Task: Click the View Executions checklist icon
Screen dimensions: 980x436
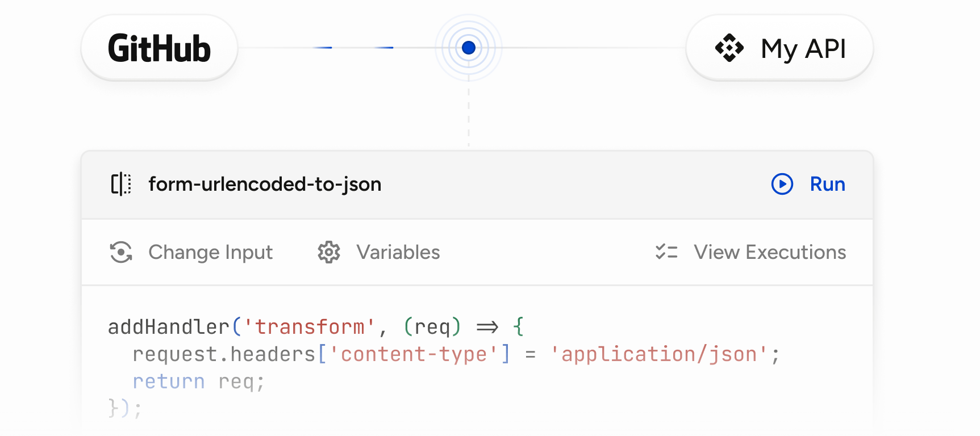Action: [x=666, y=252]
